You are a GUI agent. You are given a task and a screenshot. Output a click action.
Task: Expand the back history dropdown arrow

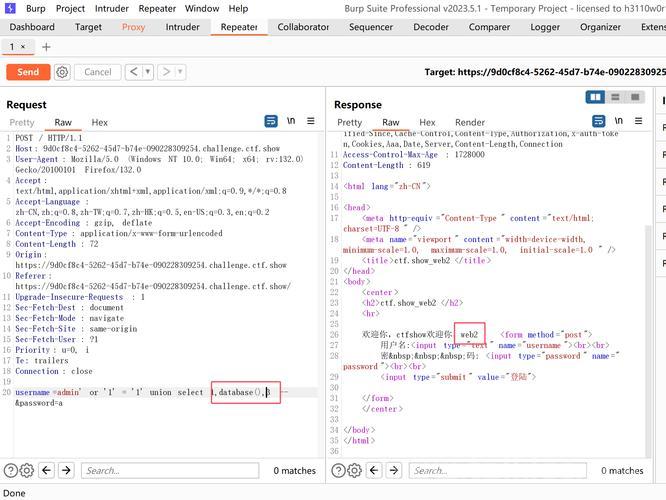147,72
